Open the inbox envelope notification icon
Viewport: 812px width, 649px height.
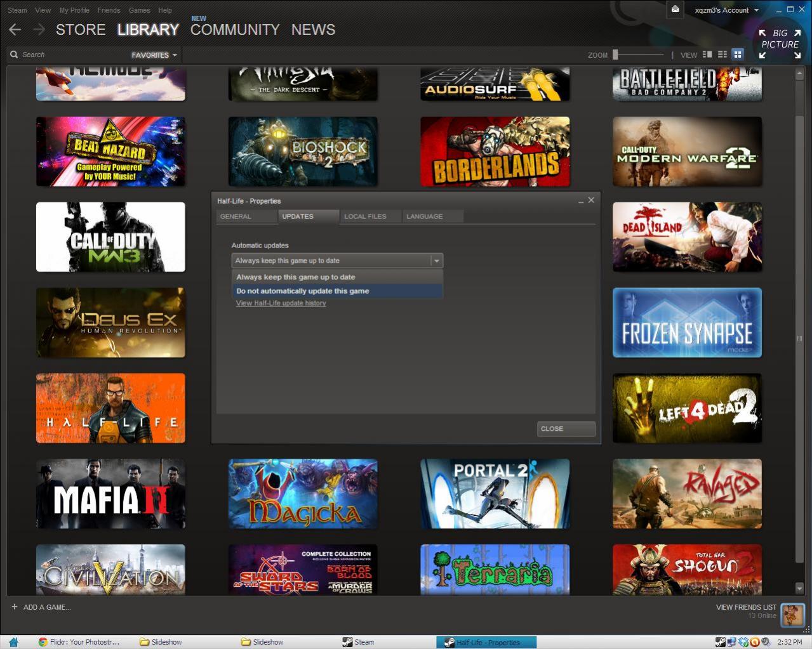pyautogui.click(x=676, y=10)
